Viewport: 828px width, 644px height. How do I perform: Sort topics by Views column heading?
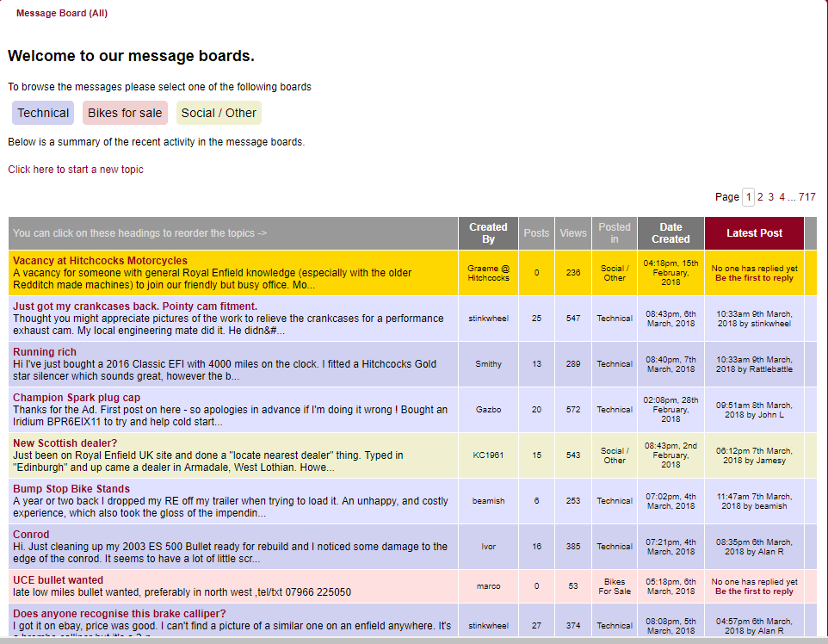coord(573,233)
